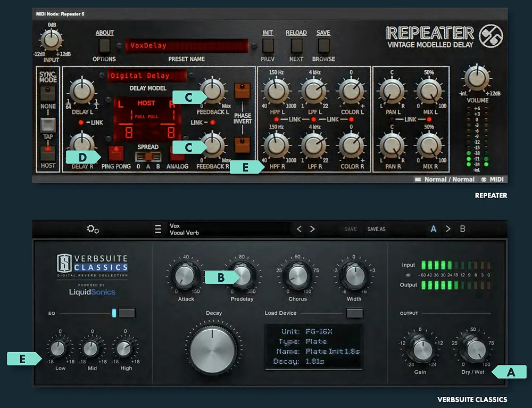Open the VerbSuite preset hamburger menu

point(158,229)
